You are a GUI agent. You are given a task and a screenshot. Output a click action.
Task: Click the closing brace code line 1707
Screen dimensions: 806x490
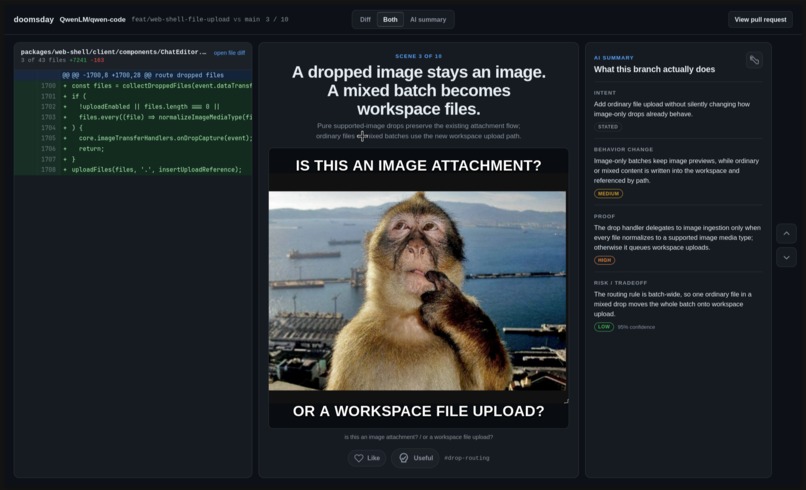pyautogui.click(x=133, y=159)
